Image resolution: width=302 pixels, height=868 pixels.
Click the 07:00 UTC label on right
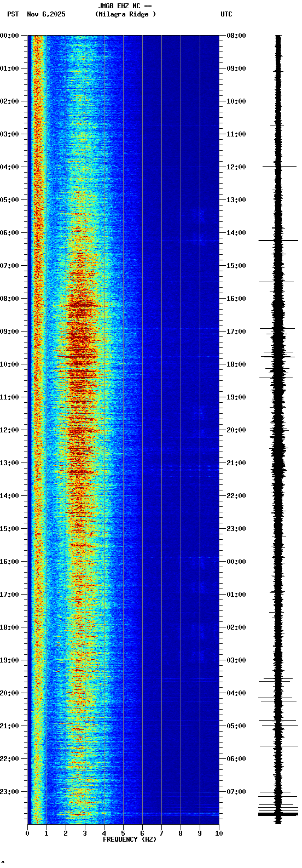[236, 792]
